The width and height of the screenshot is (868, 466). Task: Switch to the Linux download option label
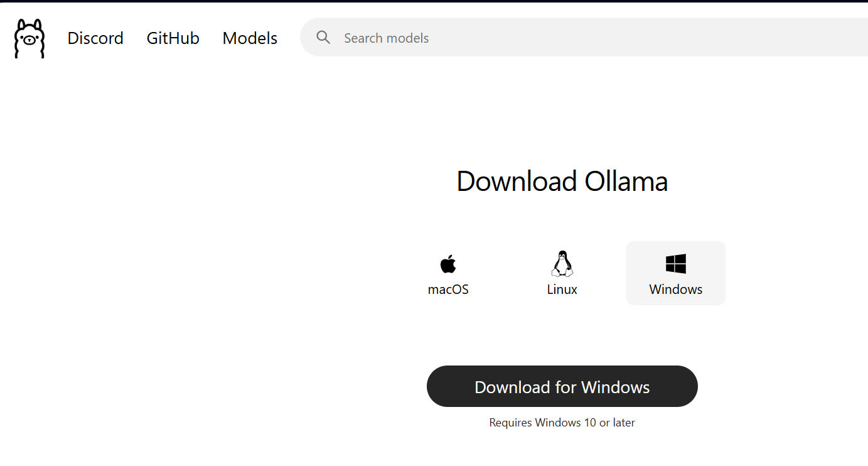click(x=562, y=290)
